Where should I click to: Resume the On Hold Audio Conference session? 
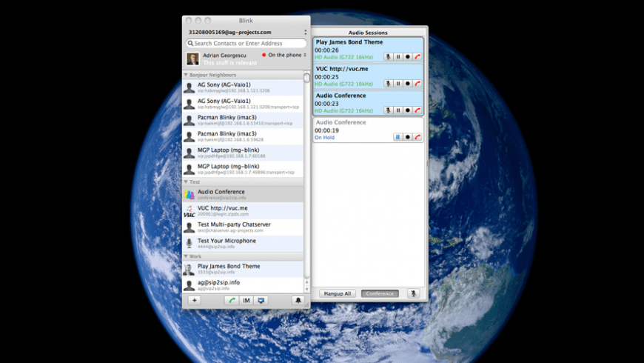(398, 137)
